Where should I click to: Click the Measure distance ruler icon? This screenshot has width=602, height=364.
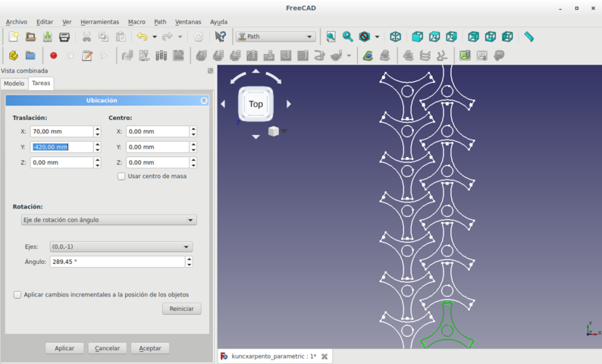click(x=528, y=36)
